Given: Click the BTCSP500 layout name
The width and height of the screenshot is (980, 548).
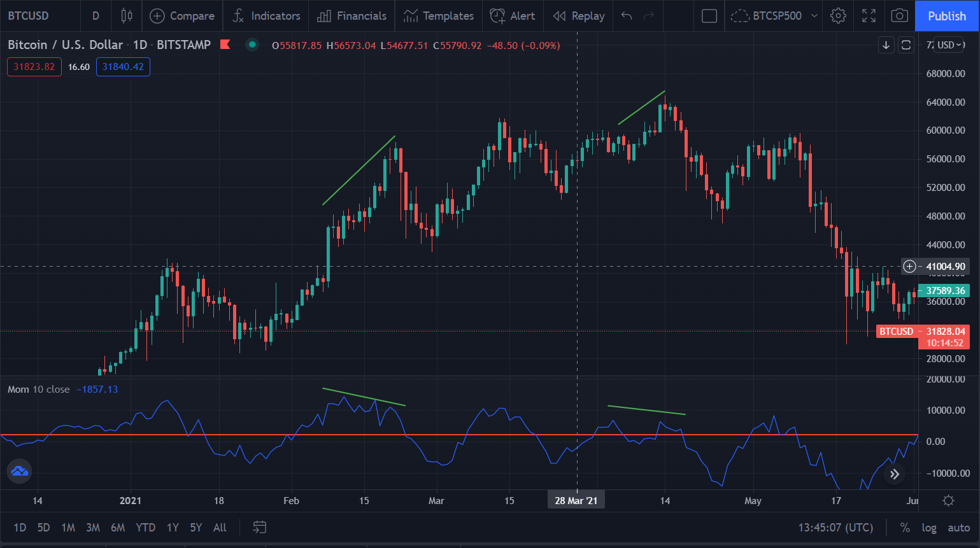Looking at the screenshot, I should (777, 16).
